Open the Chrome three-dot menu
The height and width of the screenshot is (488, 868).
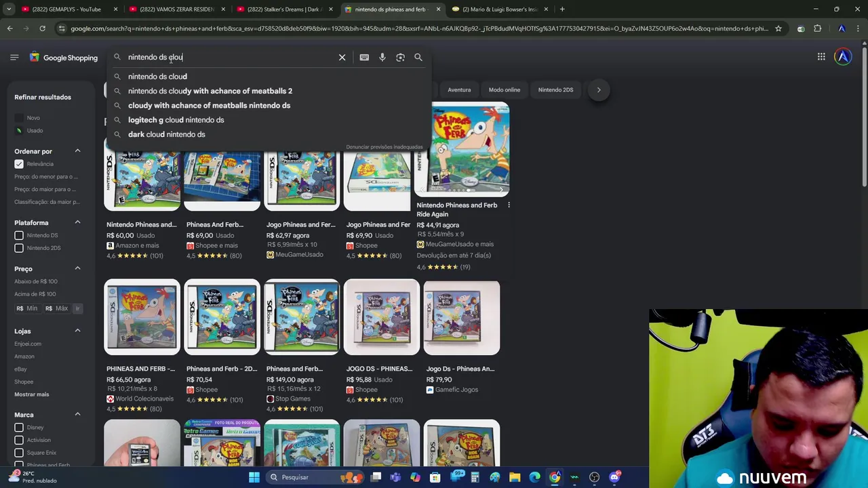858,28
